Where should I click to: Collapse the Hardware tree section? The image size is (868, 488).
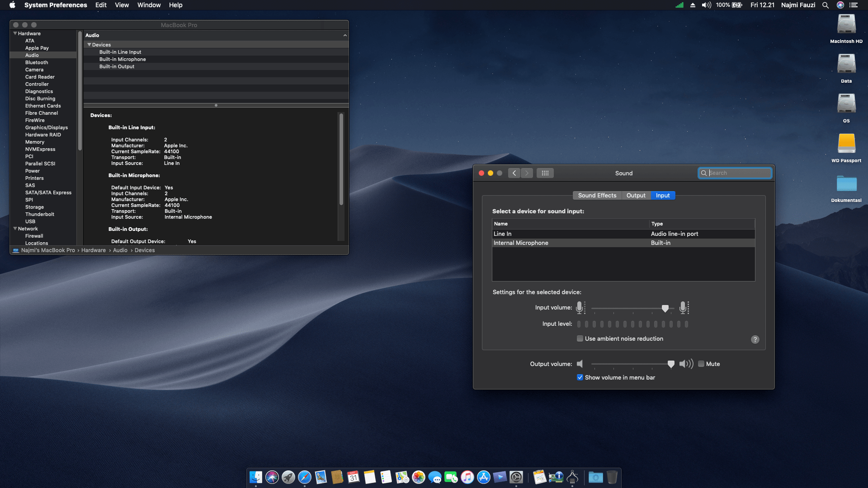[15, 33]
